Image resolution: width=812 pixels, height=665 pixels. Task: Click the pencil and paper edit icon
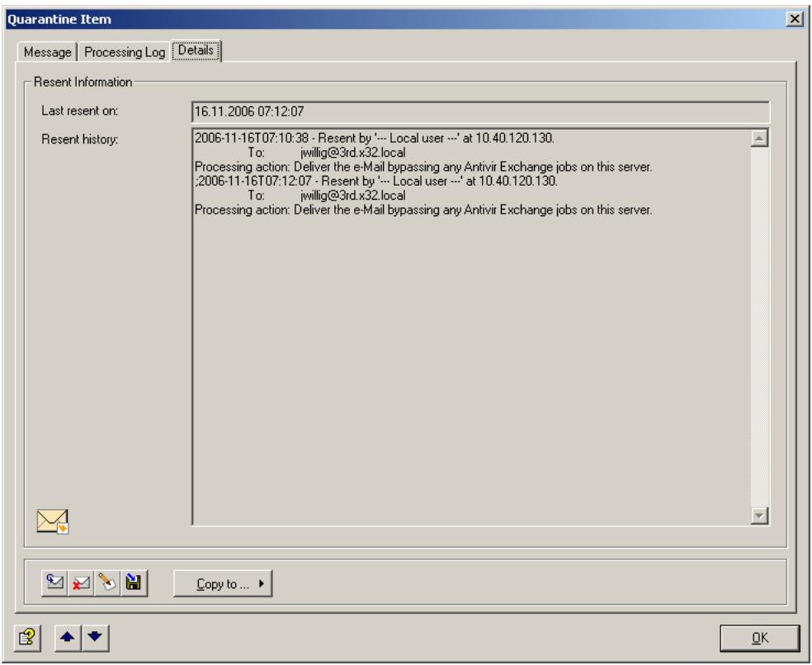click(107, 583)
